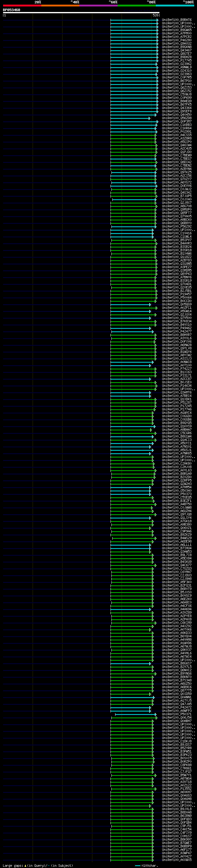197x868 pixels.
Task: Select hit label UniRef100_Q1XDK1
Action: [177, 399]
